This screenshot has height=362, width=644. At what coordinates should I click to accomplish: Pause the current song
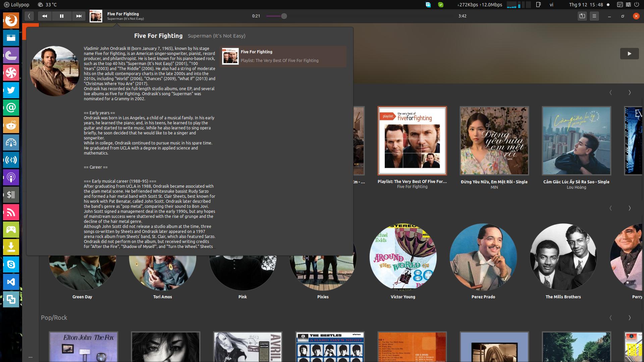tap(62, 16)
